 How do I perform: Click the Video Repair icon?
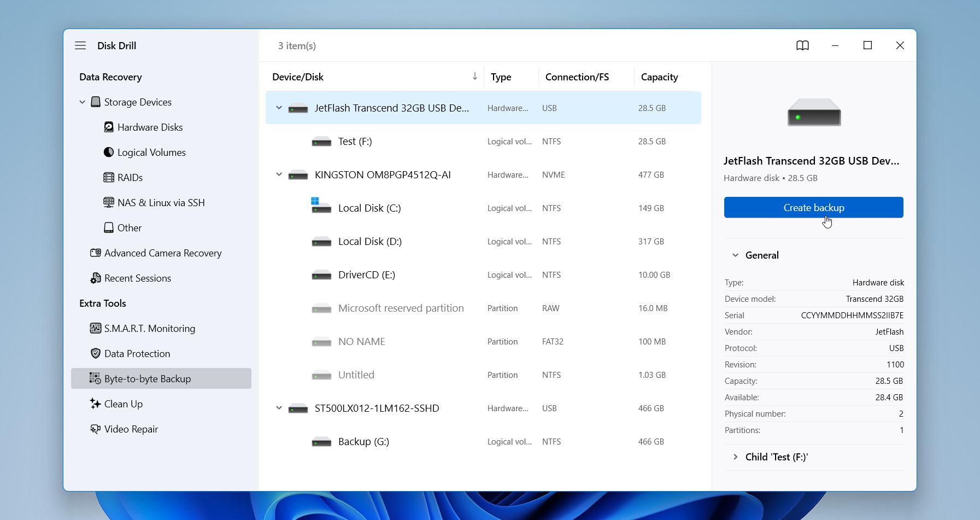(96, 429)
